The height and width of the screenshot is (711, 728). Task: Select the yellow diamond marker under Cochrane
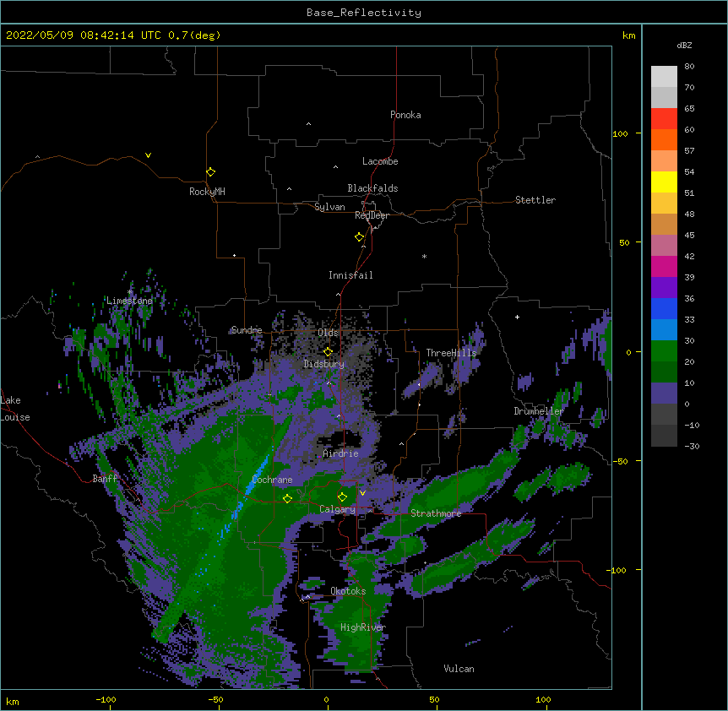point(287,498)
